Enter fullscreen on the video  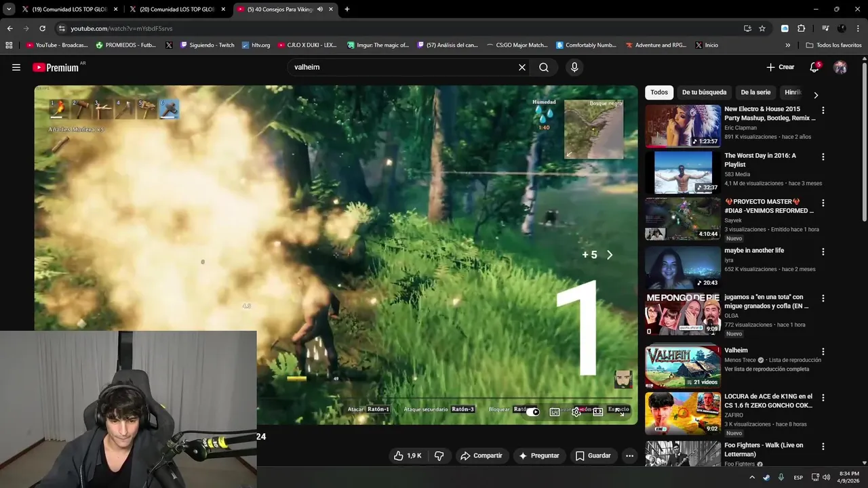620,411
